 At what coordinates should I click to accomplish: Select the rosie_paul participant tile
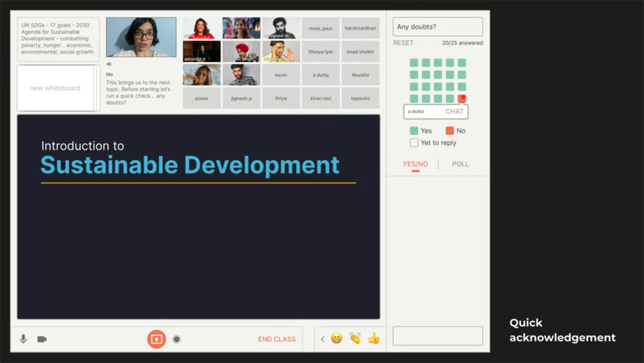[321, 28]
